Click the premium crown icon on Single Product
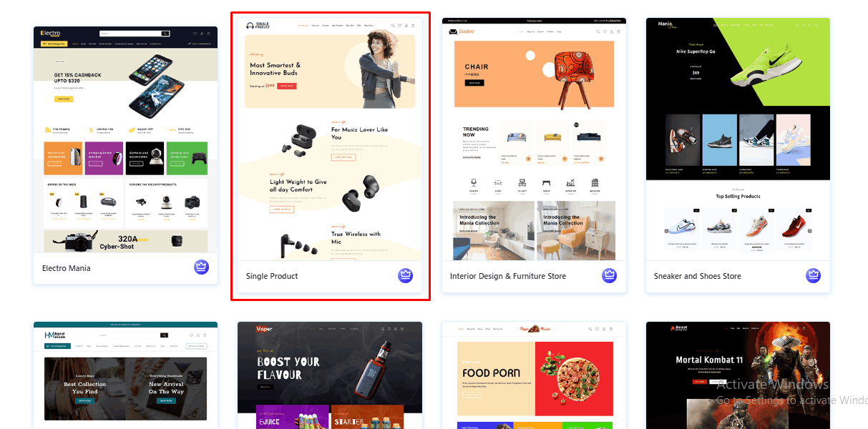The image size is (868, 429). click(406, 275)
